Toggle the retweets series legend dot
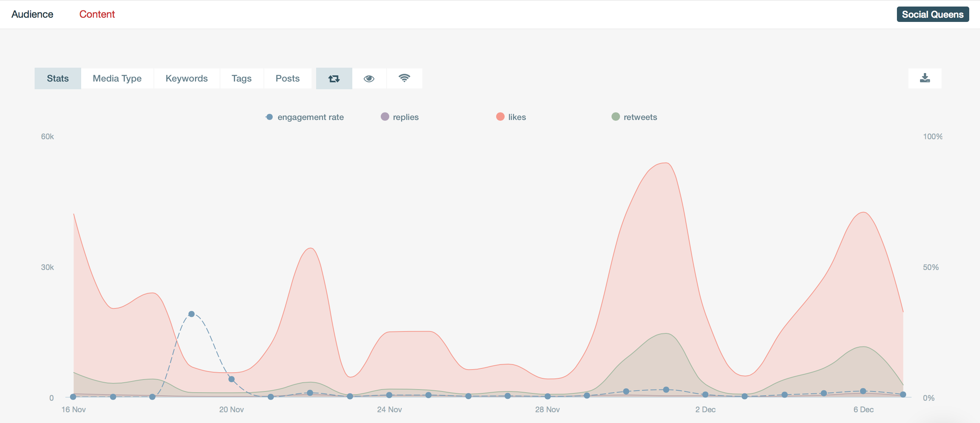 (x=615, y=117)
